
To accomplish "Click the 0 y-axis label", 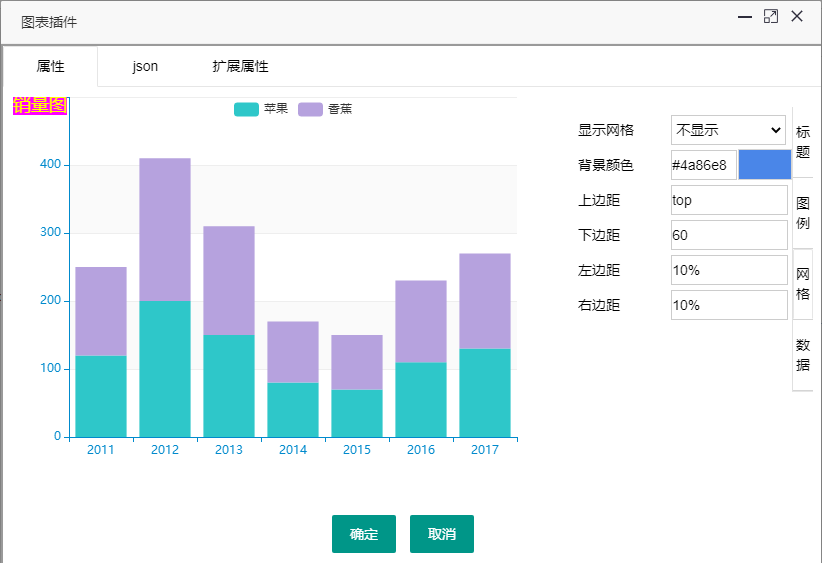I will (58, 436).
